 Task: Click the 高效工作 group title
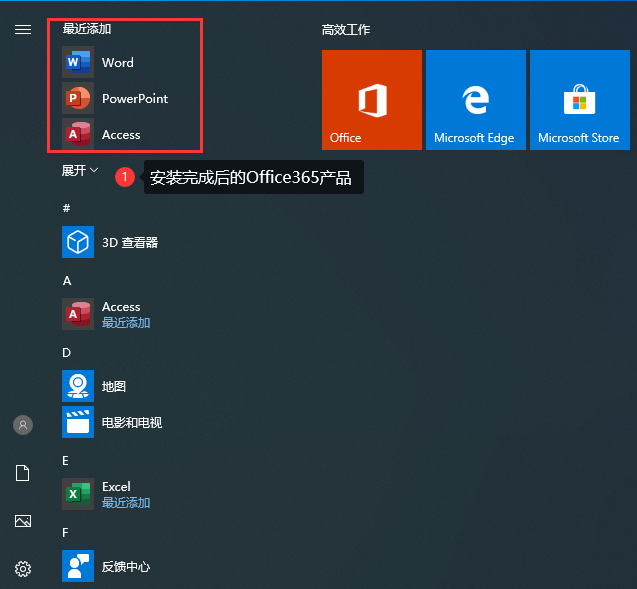tap(346, 30)
